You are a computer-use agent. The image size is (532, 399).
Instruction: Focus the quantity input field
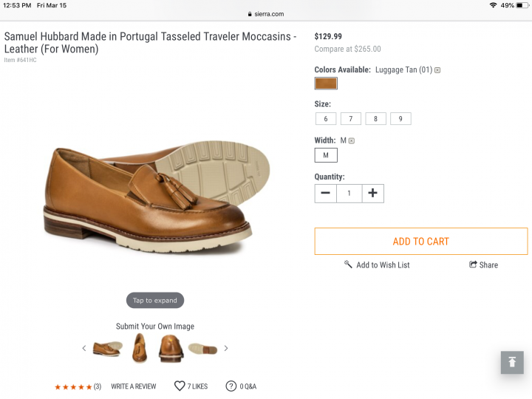(x=349, y=194)
